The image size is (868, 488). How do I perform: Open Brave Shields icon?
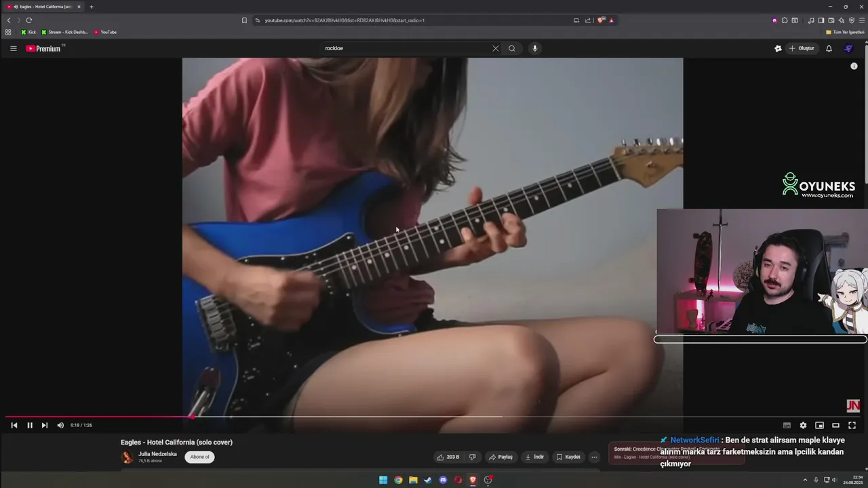click(x=601, y=20)
